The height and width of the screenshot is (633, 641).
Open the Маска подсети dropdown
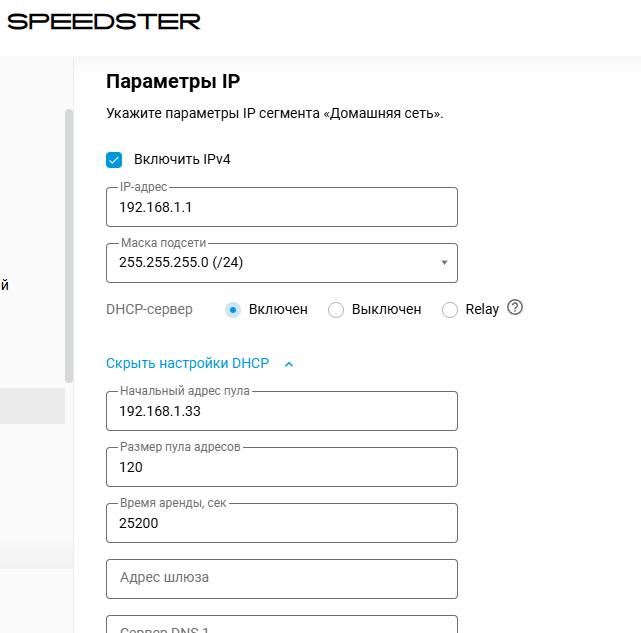(x=282, y=263)
